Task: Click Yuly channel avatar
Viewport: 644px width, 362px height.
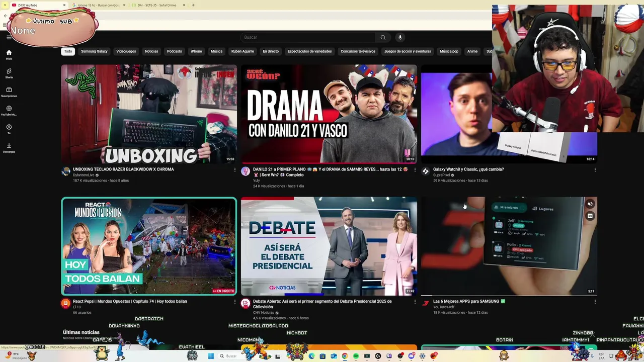Action: (246, 171)
